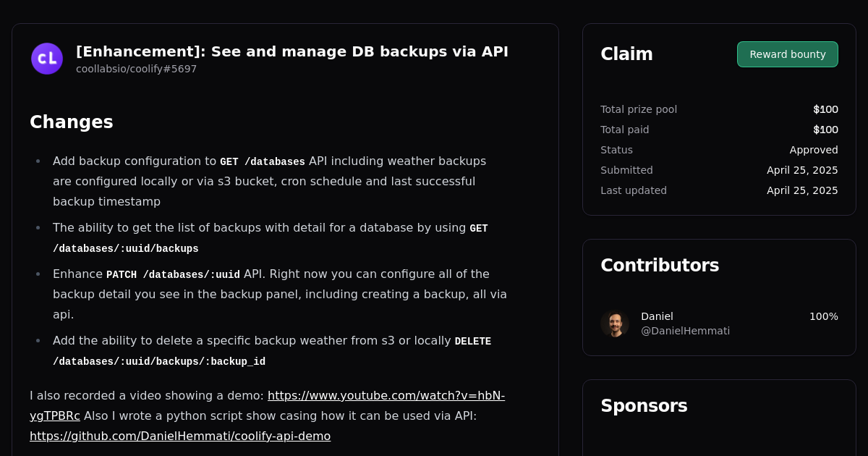Click the coolify CL avatar icon
868x456 pixels.
(x=46, y=59)
